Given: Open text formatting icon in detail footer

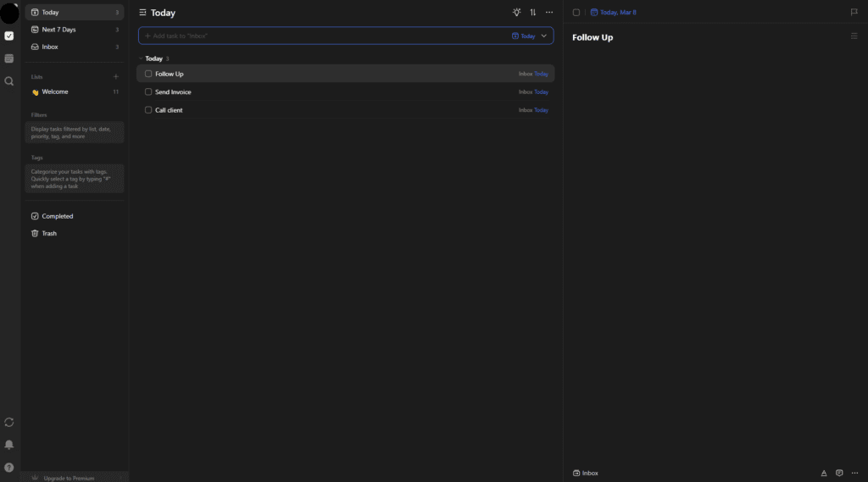Looking at the screenshot, I should click(824, 474).
